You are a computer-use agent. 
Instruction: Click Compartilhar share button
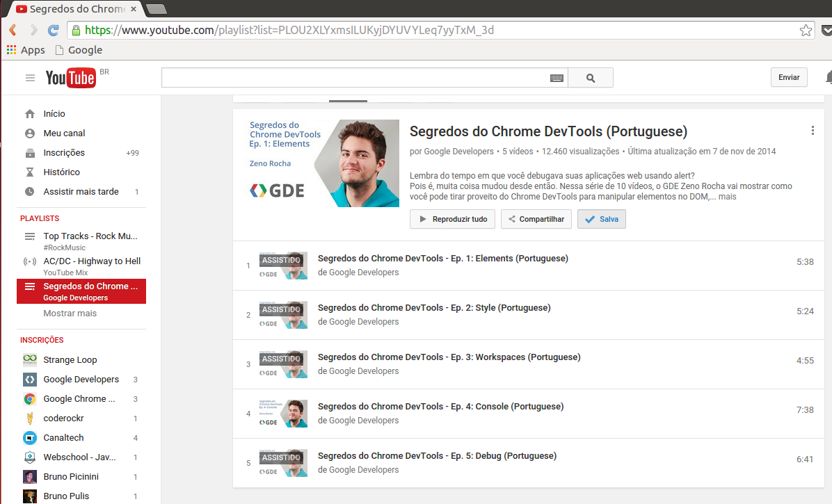click(536, 219)
